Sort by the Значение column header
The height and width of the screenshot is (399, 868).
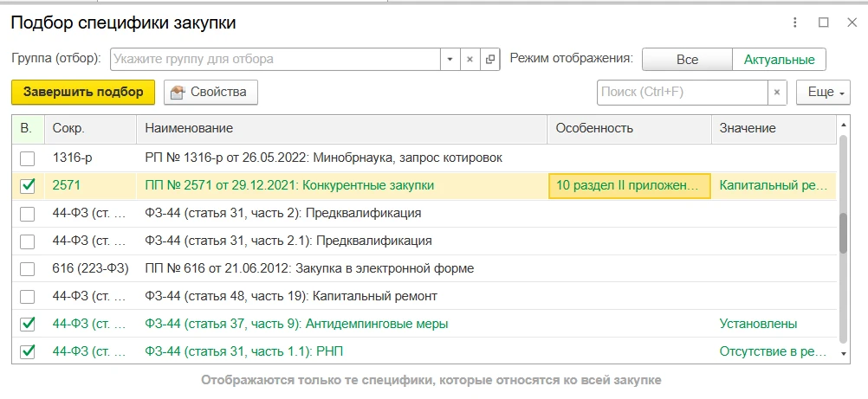(x=774, y=128)
